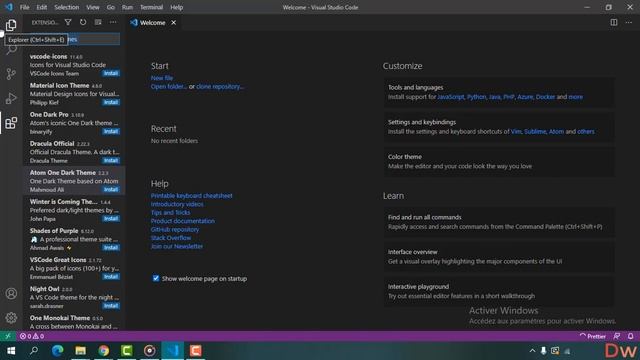The height and width of the screenshot is (360, 640).
Task: Open the Explorer view in the activity bar
Action: (x=11, y=25)
